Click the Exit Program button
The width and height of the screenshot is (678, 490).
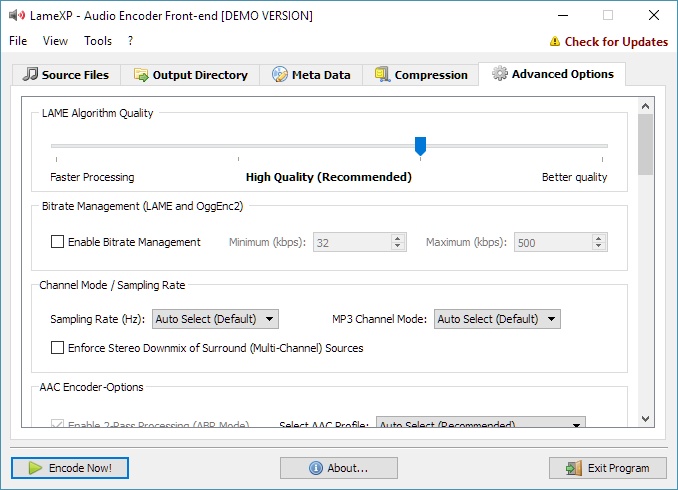(608, 468)
